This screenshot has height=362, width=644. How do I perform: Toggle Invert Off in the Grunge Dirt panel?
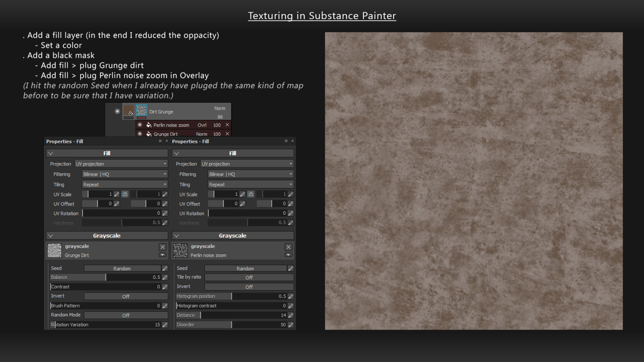click(x=126, y=296)
